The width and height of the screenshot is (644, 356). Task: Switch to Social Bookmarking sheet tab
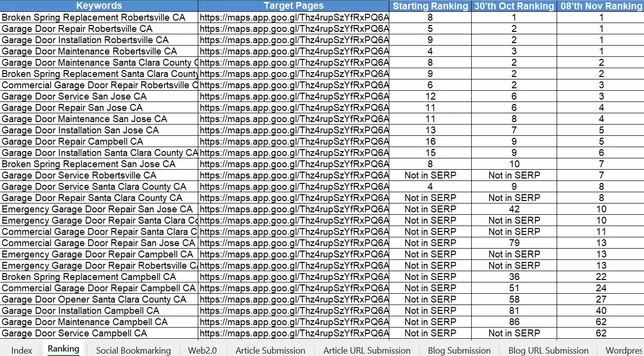pyautogui.click(x=134, y=350)
